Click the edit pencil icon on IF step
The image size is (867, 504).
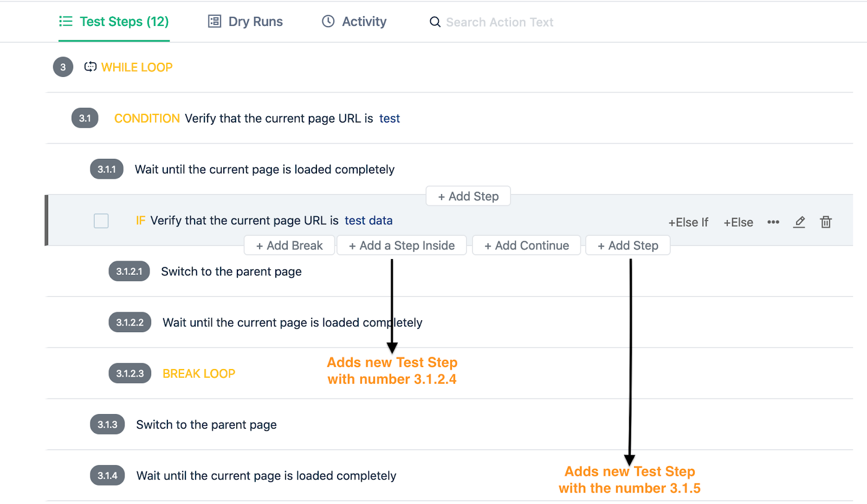pyautogui.click(x=799, y=222)
